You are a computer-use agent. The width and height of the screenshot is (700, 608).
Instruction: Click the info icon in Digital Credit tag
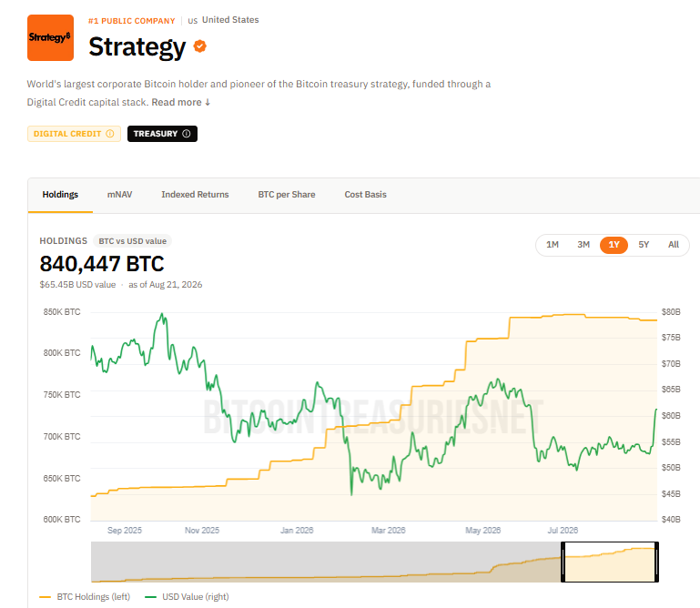[110, 134]
